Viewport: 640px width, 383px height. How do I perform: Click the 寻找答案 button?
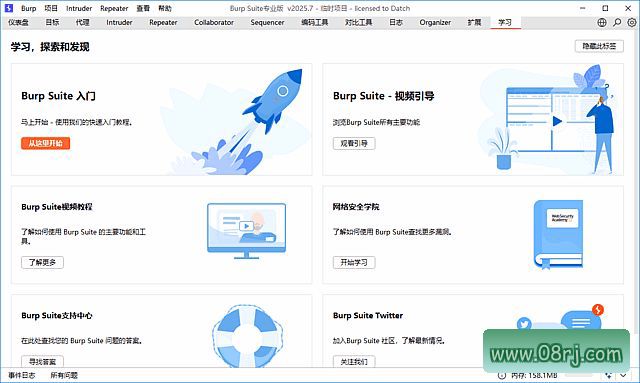point(42,361)
